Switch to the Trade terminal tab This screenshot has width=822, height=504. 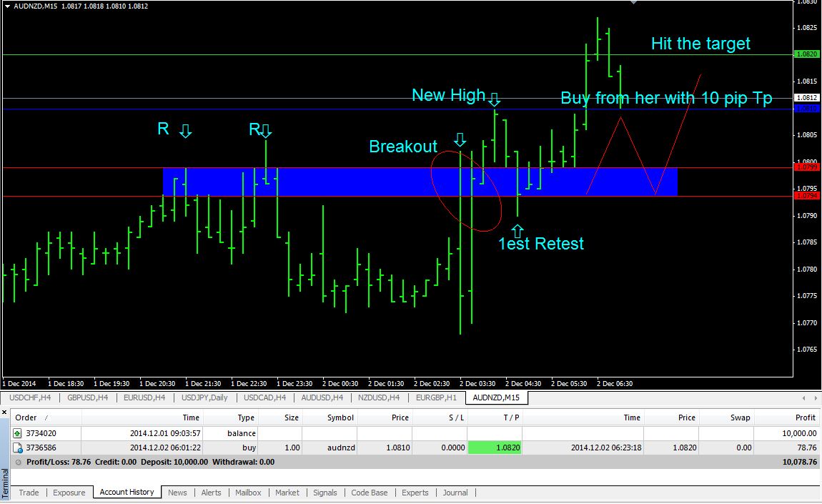point(29,493)
